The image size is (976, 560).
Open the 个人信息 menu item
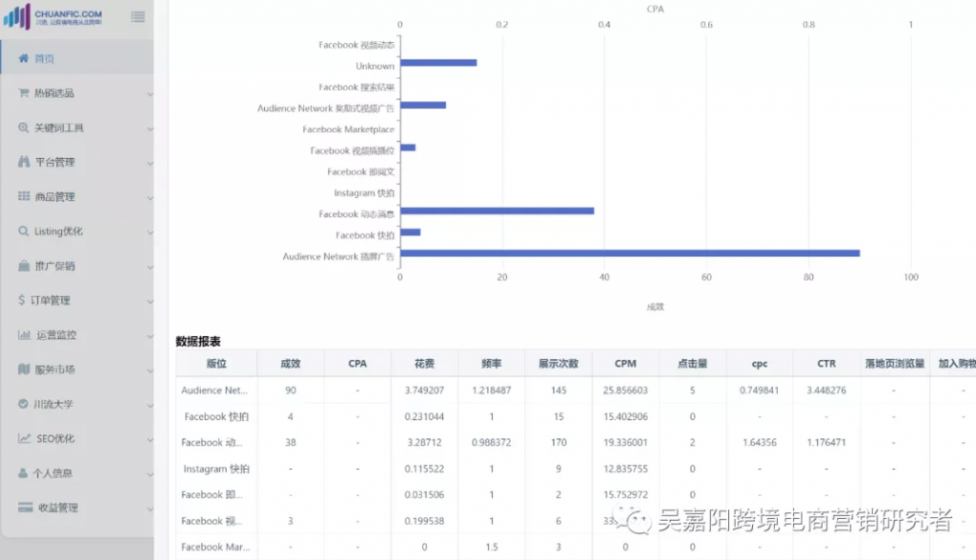coord(77,473)
